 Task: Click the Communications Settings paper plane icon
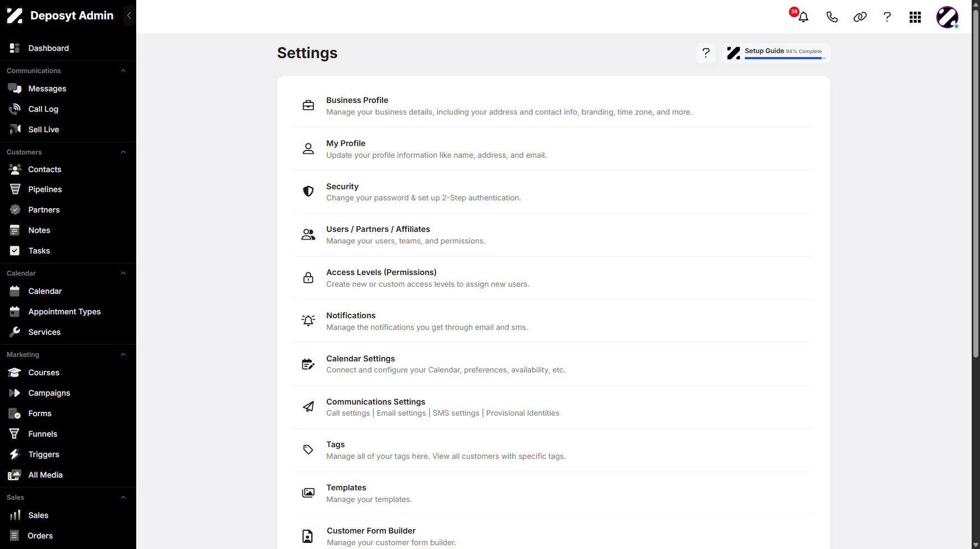tap(308, 407)
